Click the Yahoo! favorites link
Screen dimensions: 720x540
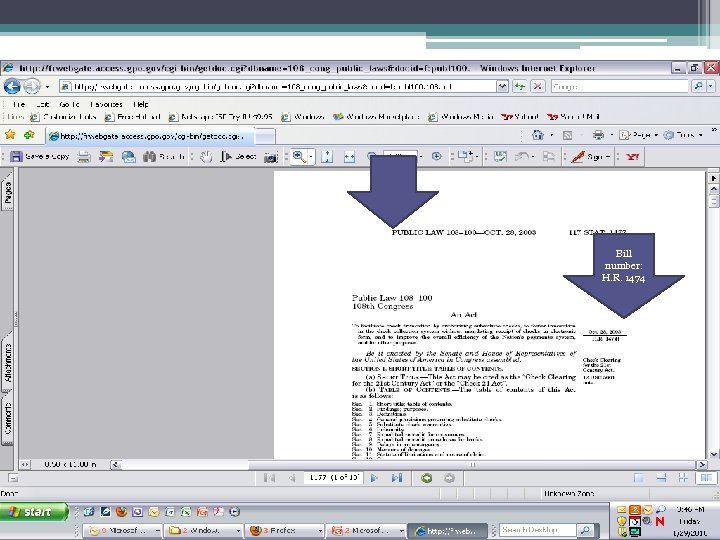520,117
